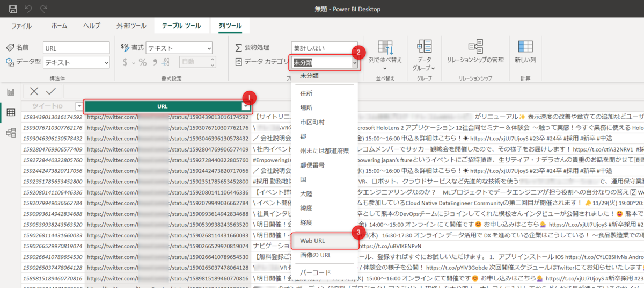The width and height of the screenshot is (644, 288).
Task: Open the ヘルプ ribbon tab
Action: pos(91,26)
